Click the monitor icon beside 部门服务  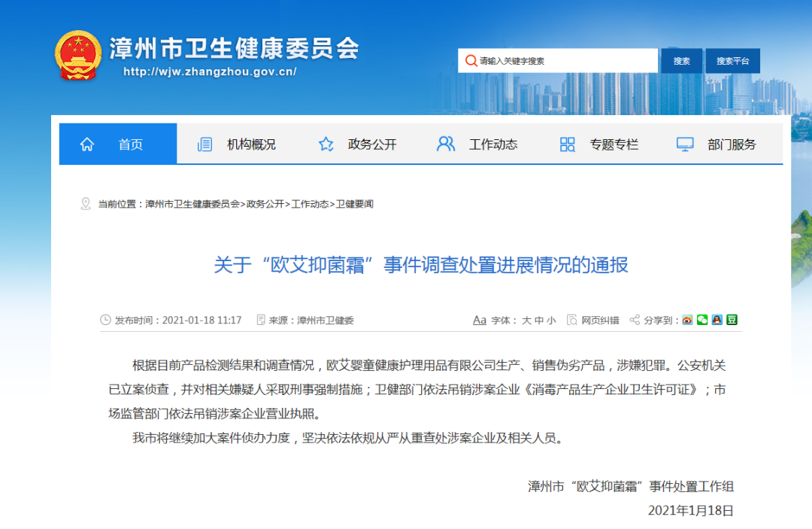685,144
